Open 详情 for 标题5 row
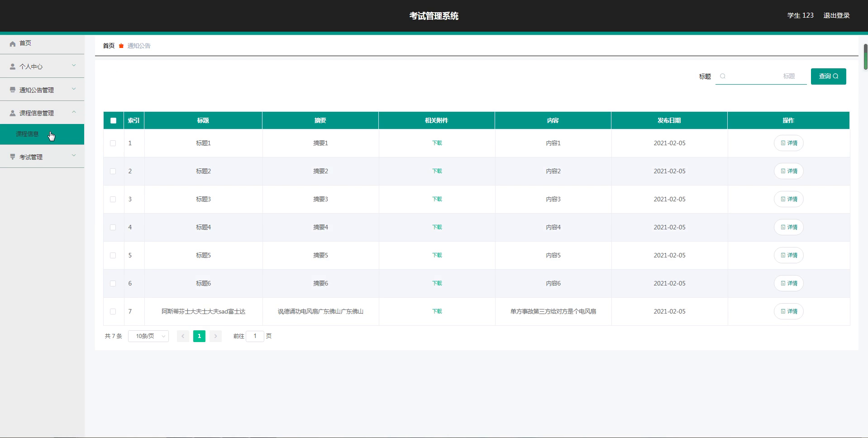 pos(788,255)
